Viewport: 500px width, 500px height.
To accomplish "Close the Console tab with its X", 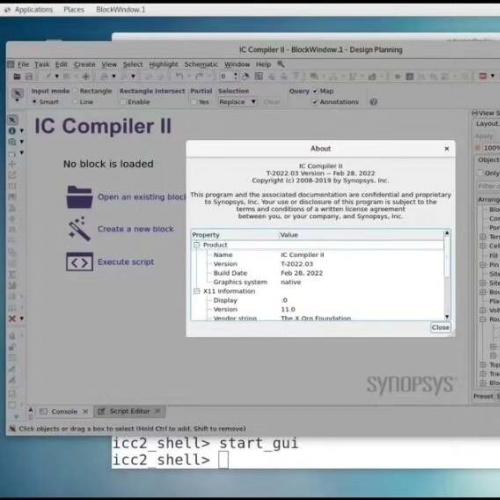I will tap(85, 412).
